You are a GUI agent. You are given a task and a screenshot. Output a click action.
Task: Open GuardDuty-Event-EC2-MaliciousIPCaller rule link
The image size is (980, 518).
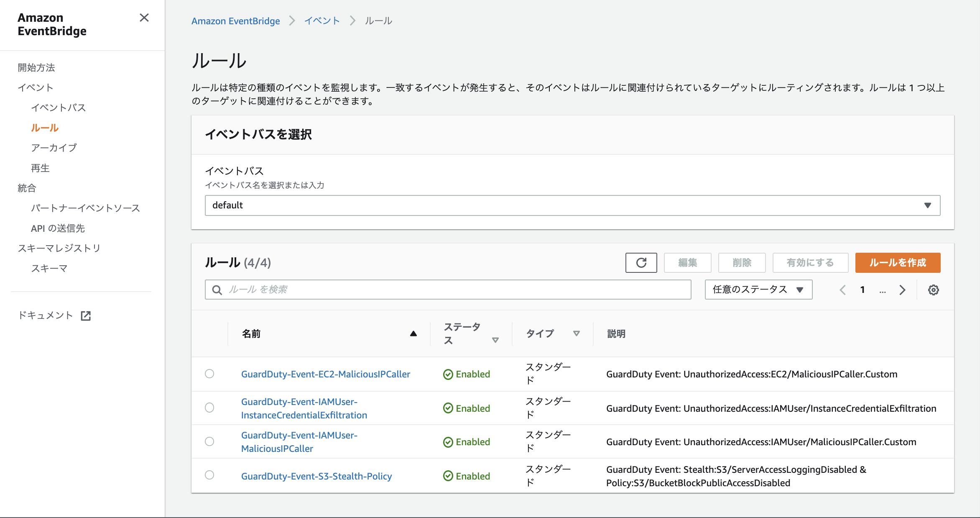coord(326,374)
